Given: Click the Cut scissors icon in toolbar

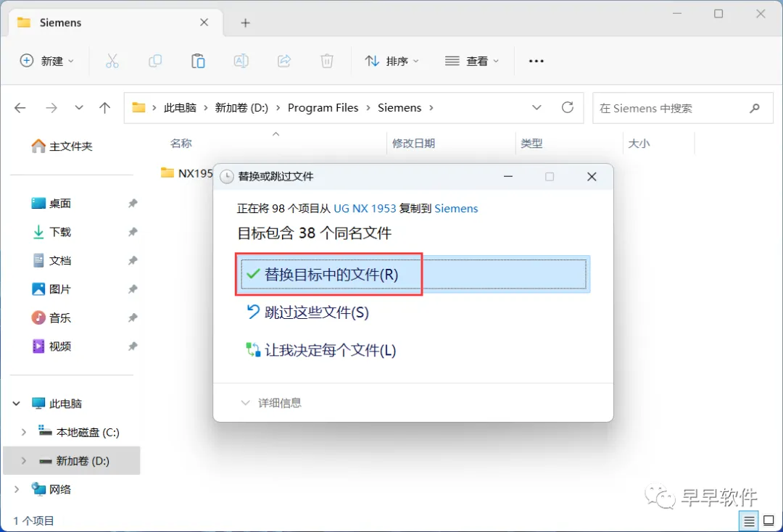Looking at the screenshot, I should (112, 61).
